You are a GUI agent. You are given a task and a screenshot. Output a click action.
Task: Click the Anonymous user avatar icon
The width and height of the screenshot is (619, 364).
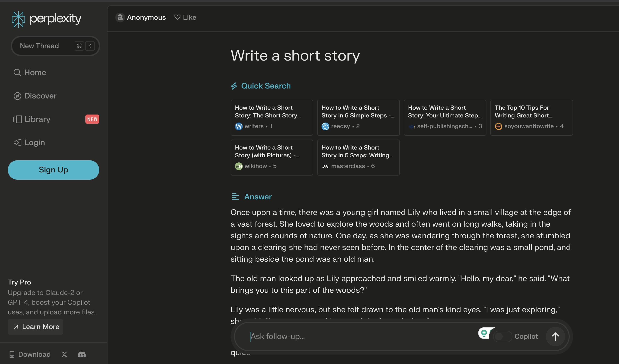coord(120,18)
